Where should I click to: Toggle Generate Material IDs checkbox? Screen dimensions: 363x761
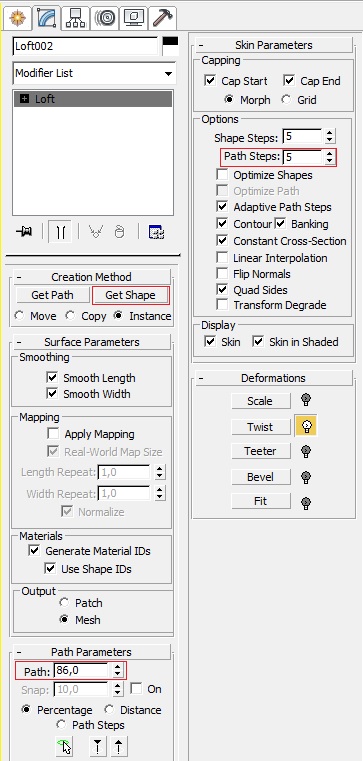(34, 550)
